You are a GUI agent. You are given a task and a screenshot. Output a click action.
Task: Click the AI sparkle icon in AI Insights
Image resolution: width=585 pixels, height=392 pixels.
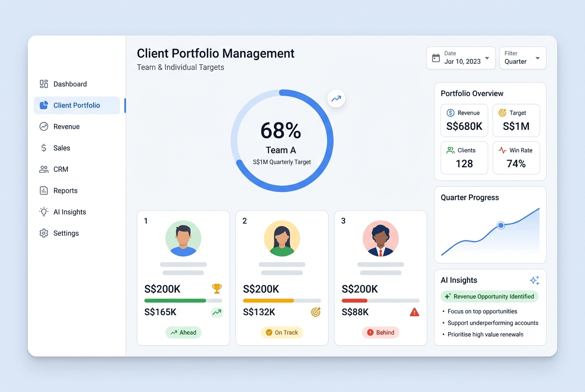coord(535,280)
